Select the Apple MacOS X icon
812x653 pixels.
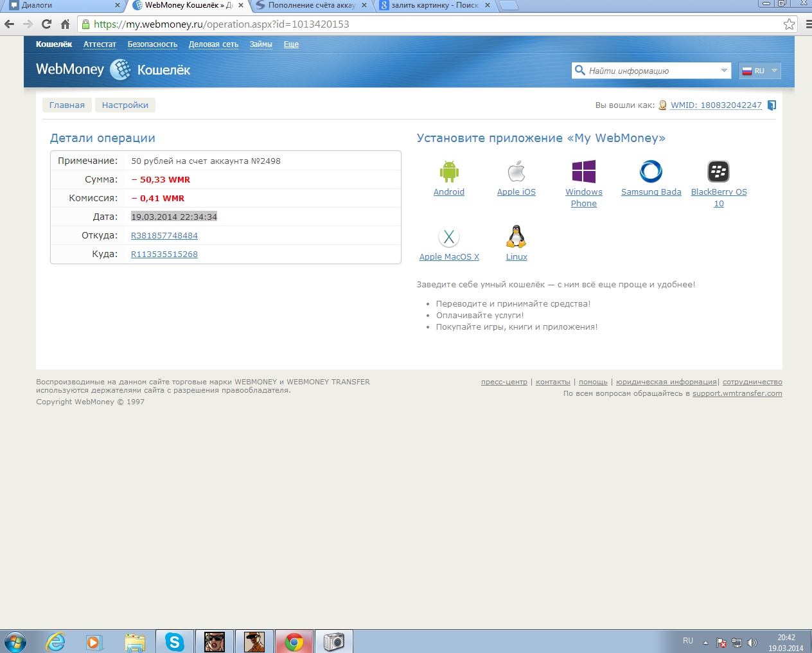tap(449, 237)
